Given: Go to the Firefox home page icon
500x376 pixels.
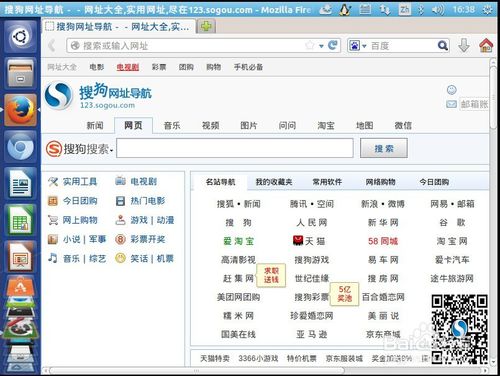Looking at the screenshot, I should tap(486, 45).
